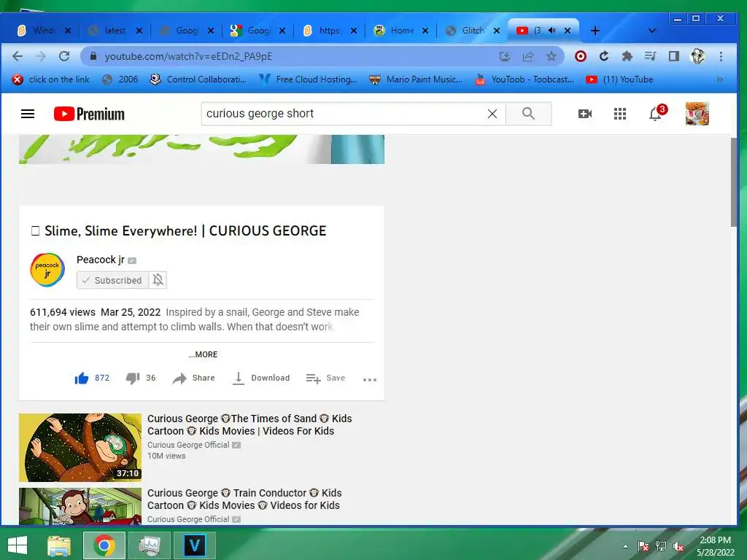The width and height of the screenshot is (747, 560).
Task: Save video to playlist
Action: (326, 378)
